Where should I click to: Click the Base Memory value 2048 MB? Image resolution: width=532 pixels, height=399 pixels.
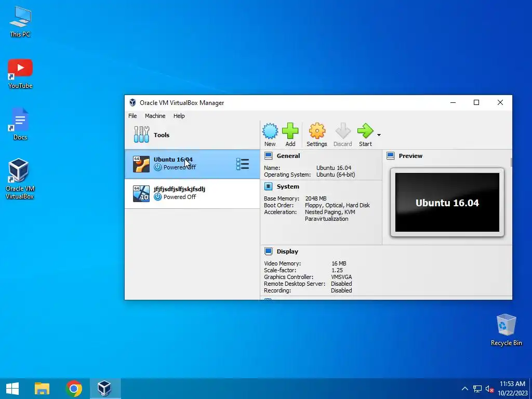coord(316,198)
